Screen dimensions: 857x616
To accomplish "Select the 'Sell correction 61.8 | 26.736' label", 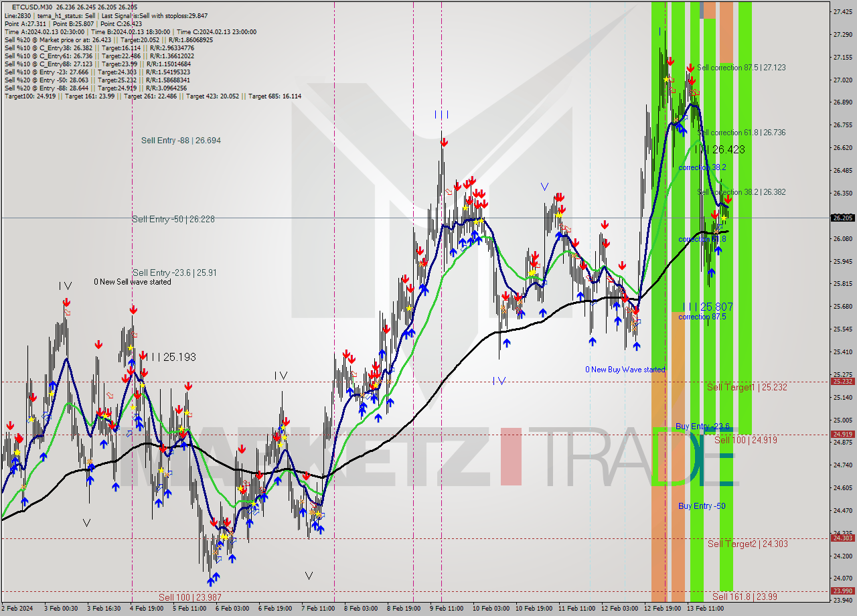I will click(x=741, y=133).
